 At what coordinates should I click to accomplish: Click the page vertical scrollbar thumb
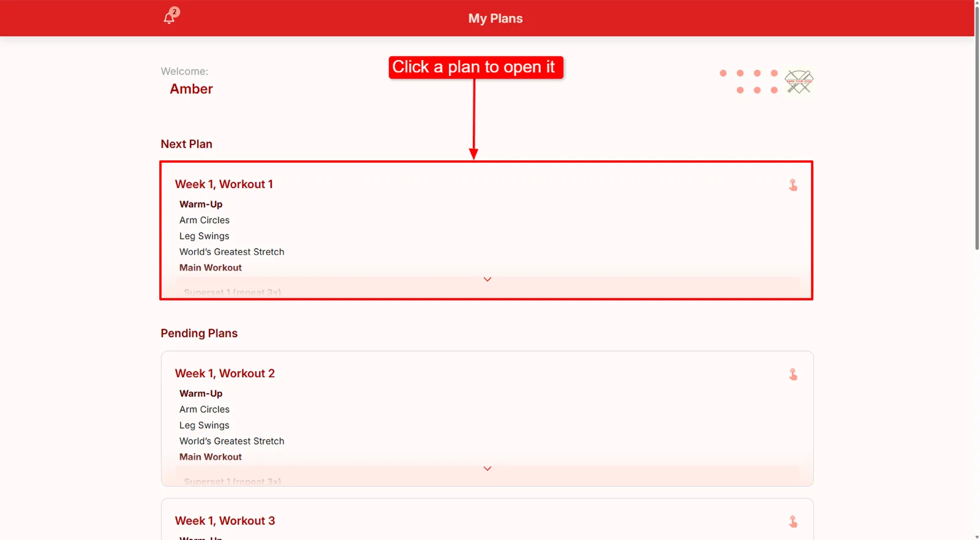coord(977,127)
